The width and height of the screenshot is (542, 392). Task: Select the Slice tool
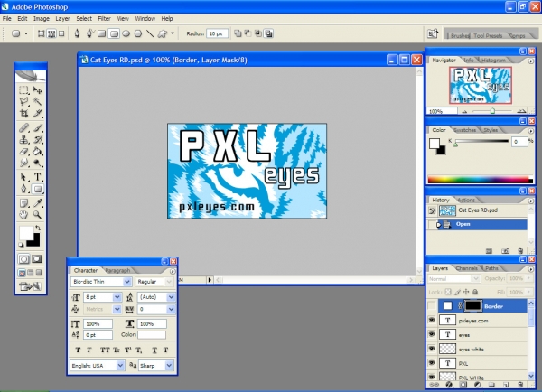(x=37, y=113)
